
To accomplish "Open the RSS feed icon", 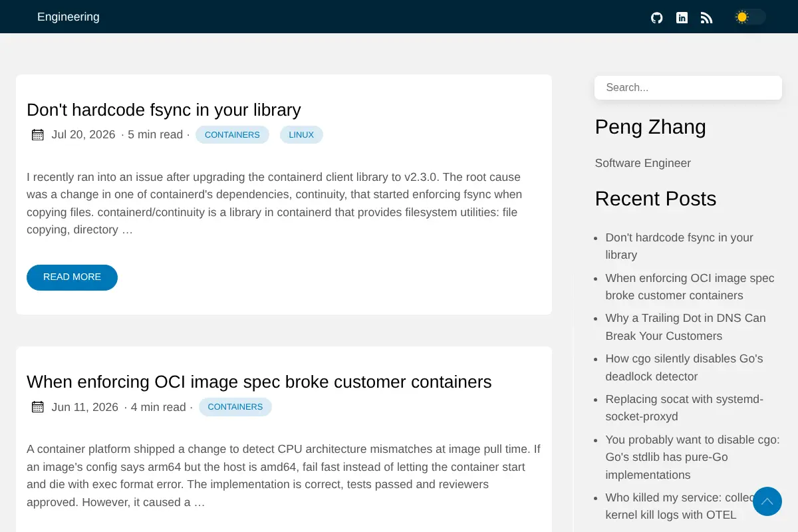I will tap(707, 18).
